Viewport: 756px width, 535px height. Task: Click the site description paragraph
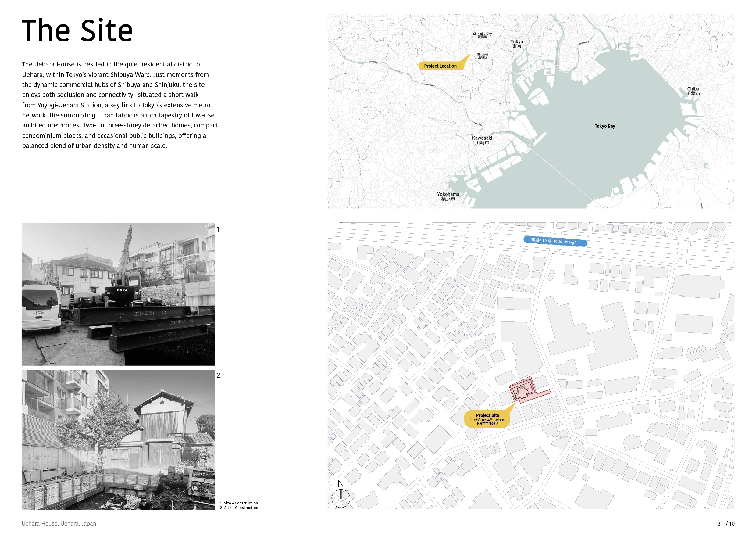click(x=120, y=105)
